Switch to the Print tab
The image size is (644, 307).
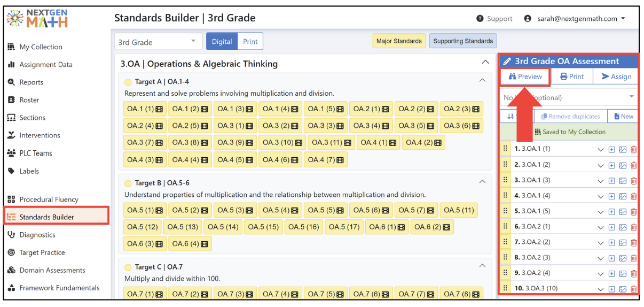(250, 42)
